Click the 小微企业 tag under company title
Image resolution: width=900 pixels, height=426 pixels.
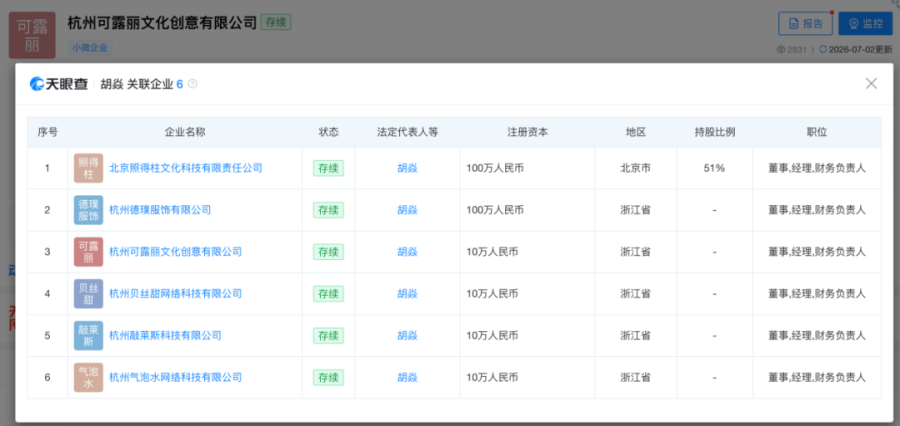tap(90, 48)
